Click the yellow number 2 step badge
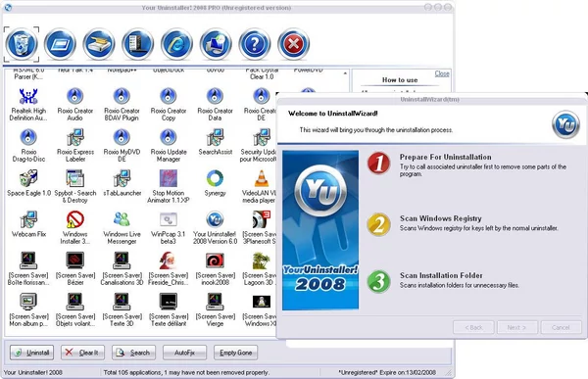This screenshot has height=379, width=588. point(378,224)
